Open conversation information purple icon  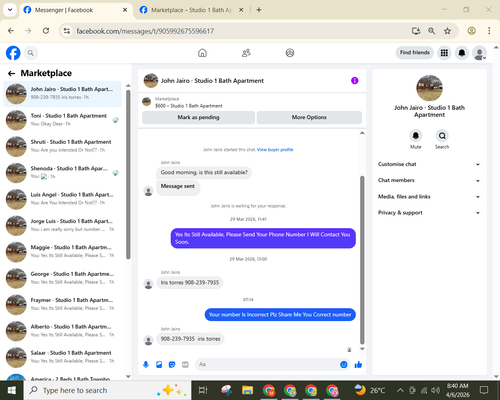355,81
